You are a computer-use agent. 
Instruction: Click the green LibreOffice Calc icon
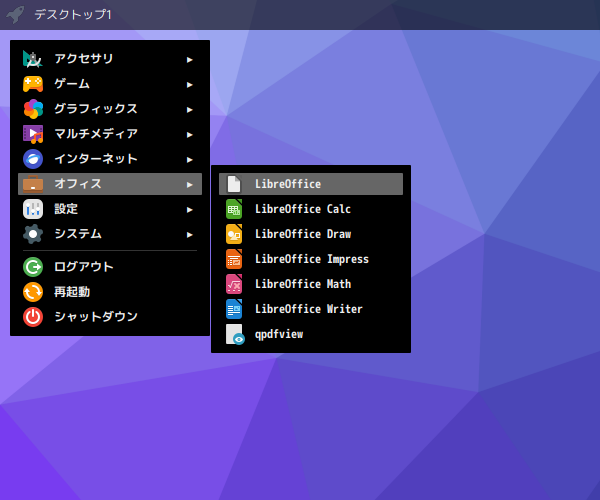pyautogui.click(x=234, y=209)
